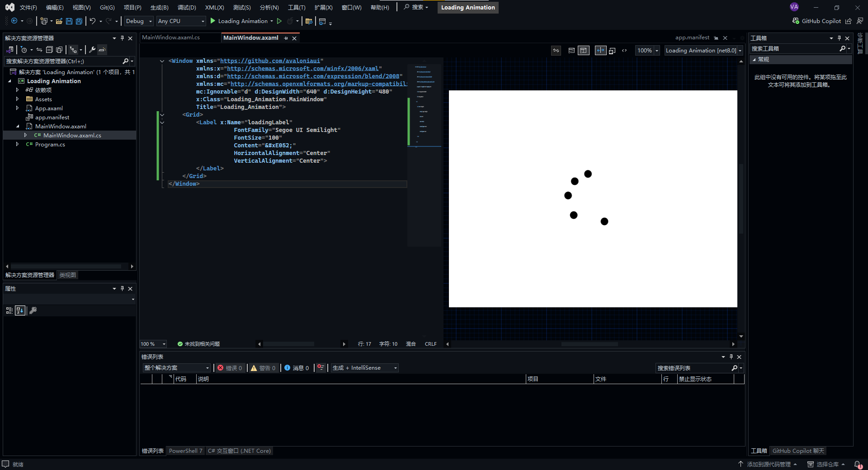Expand the Assets folder node
The height and width of the screenshot is (470, 868).
(x=17, y=99)
